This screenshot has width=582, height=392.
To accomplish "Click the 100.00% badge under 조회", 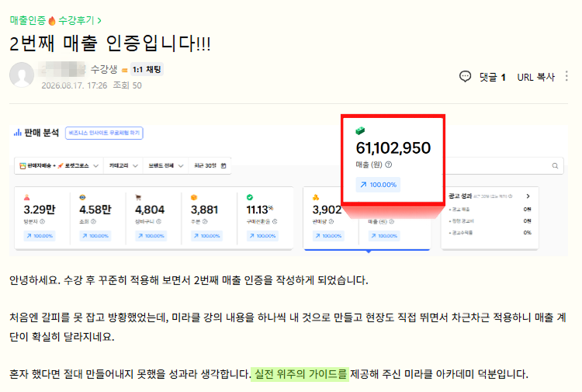I will 95,236.
